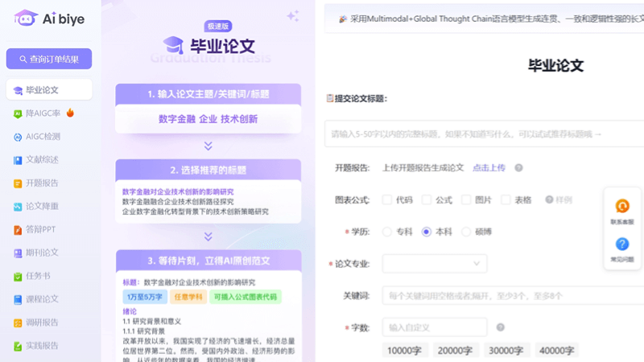Click the suggested title 数字金融融合企业技术创新路径探究
The height and width of the screenshot is (362, 644).
pos(178,202)
